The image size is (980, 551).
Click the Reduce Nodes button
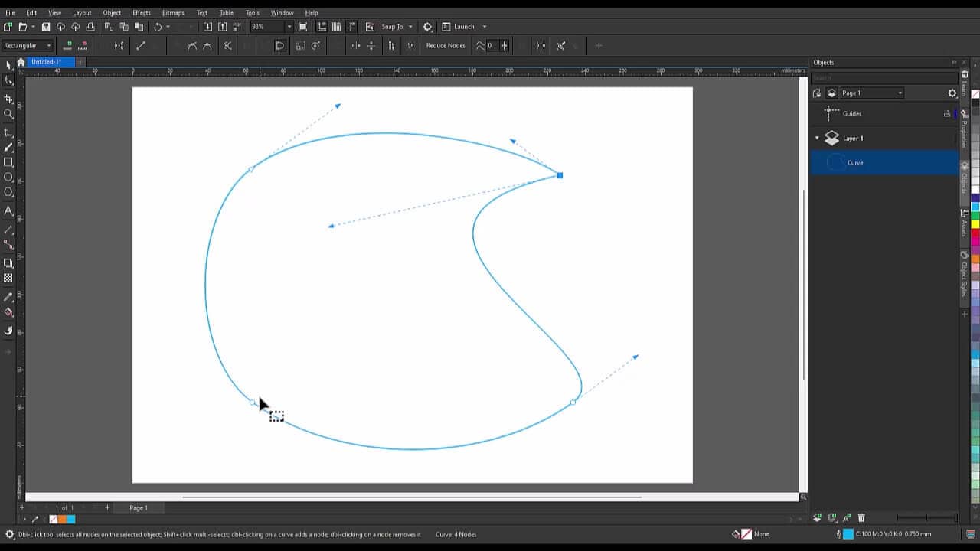click(x=446, y=46)
